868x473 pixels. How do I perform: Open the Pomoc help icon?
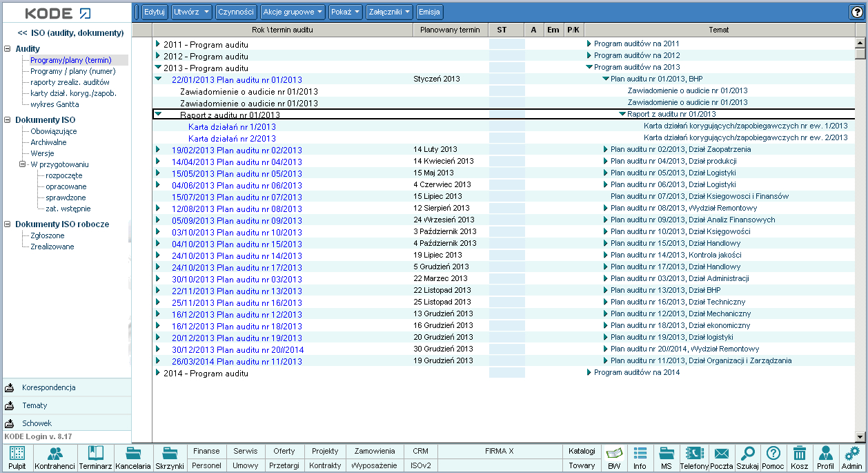click(773, 458)
